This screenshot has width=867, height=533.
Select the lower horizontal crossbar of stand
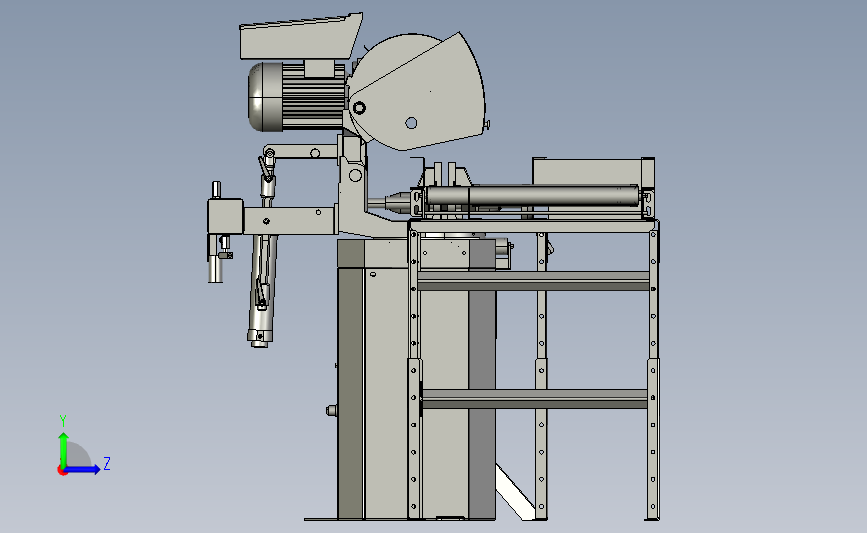click(x=534, y=399)
